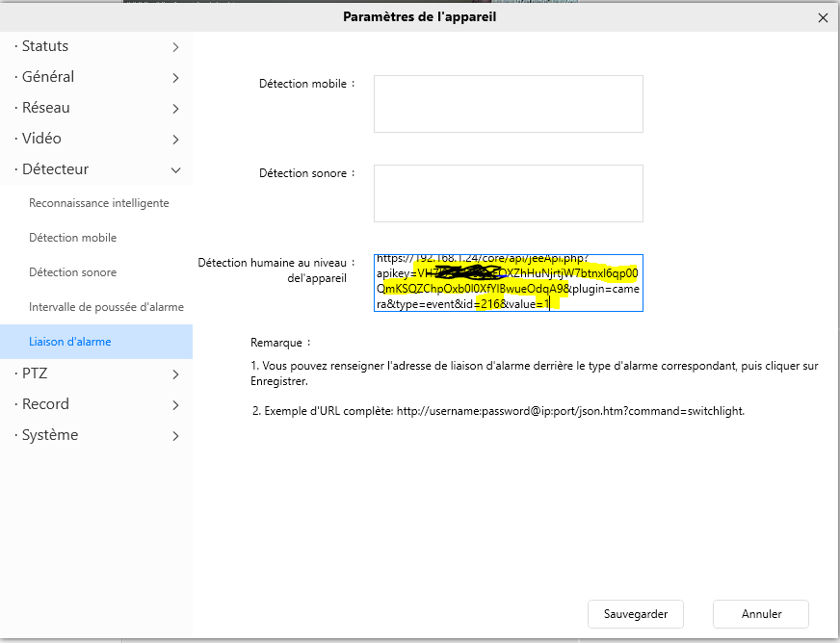Click the Paramètres de l'appareil title
Image resolution: width=840 pixels, height=643 pixels.
point(419,17)
